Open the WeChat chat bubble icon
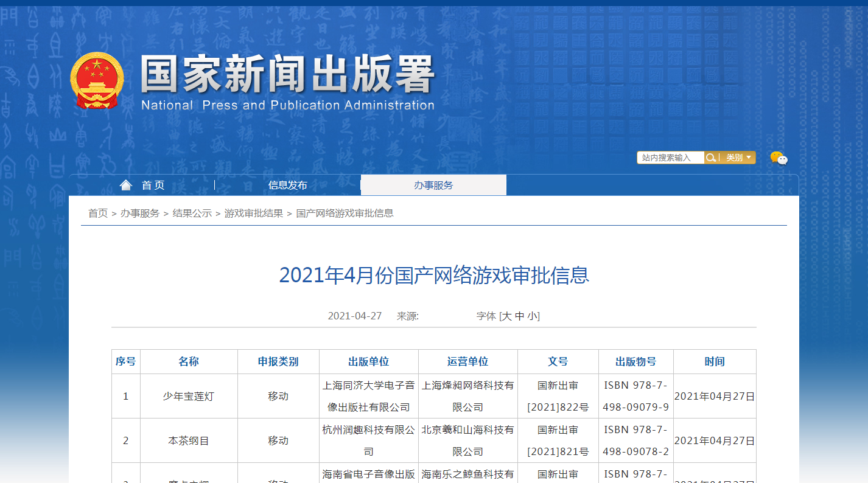The height and width of the screenshot is (483, 868). [779, 158]
